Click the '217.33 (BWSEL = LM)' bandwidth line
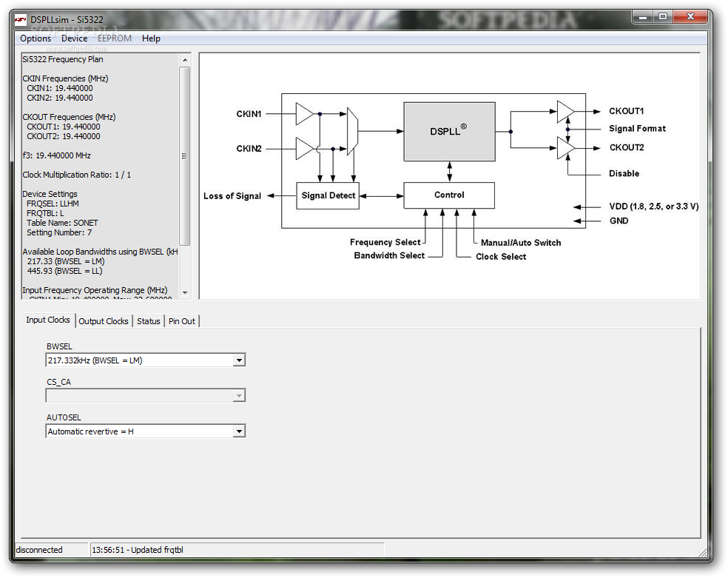Screen dimensions: 728x578 tap(65, 261)
